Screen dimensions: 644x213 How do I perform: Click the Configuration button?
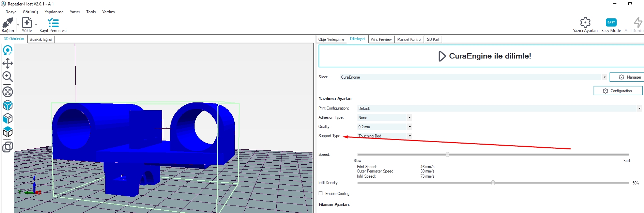click(618, 91)
